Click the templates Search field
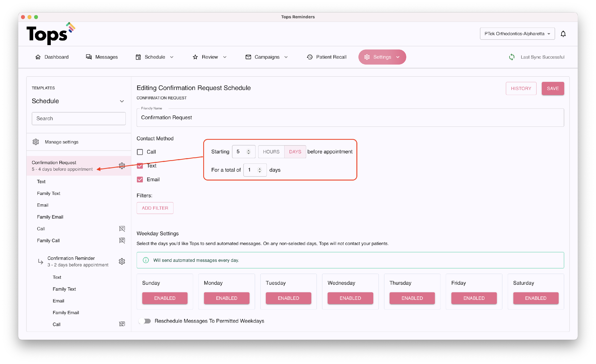The height and width of the screenshot is (364, 596). click(79, 118)
